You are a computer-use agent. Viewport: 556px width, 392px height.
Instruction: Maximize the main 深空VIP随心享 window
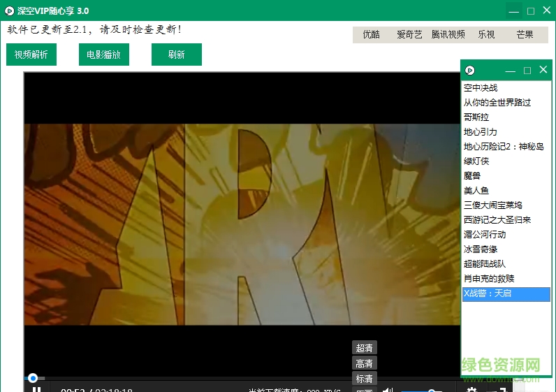(531, 11)
